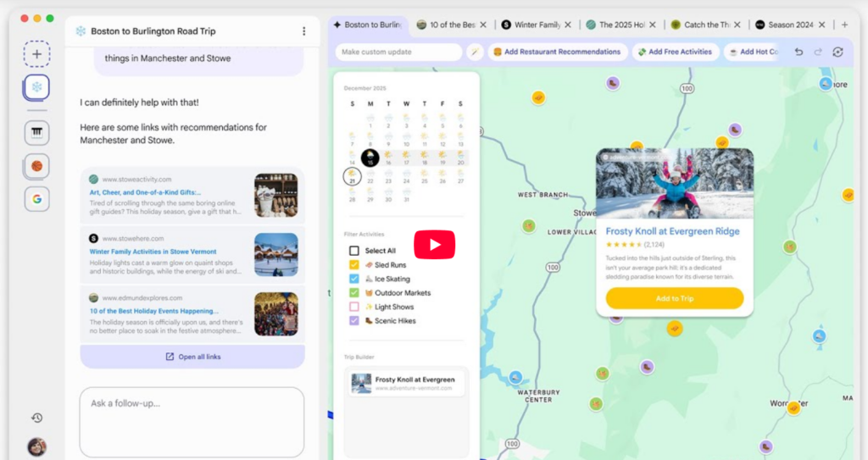Image resolution: width=868 pixels, height=460 pixels.
Task: Select the Google icon in left sidebar
Action: (x=36, y=199)
